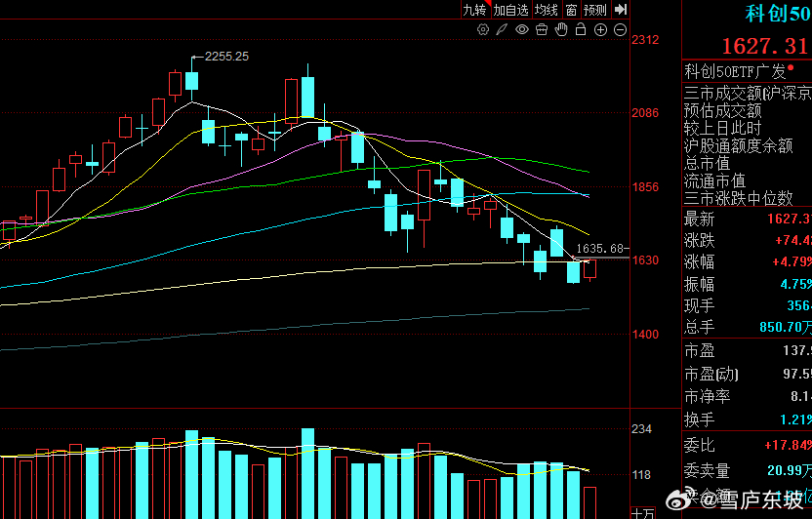The image size is (812, 519).
Task: Open chart settings gear icon
Action: tap(483, 29)
